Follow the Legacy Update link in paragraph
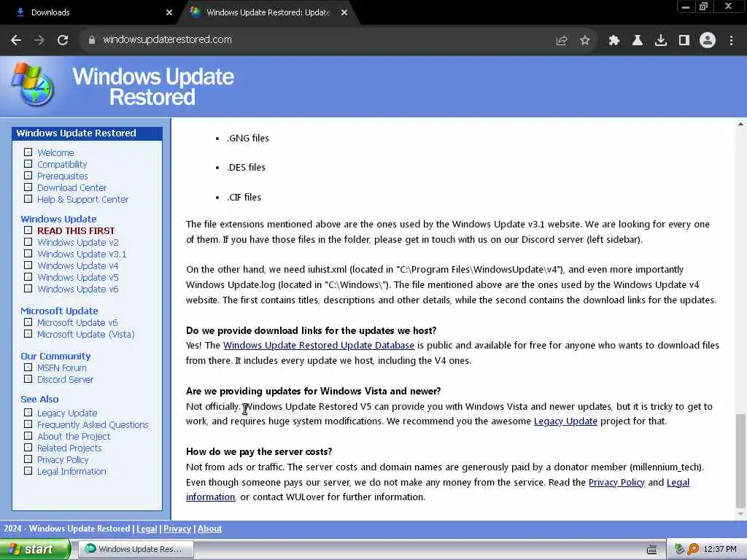This screenshot has height=560, width=747. pos(565,421)
